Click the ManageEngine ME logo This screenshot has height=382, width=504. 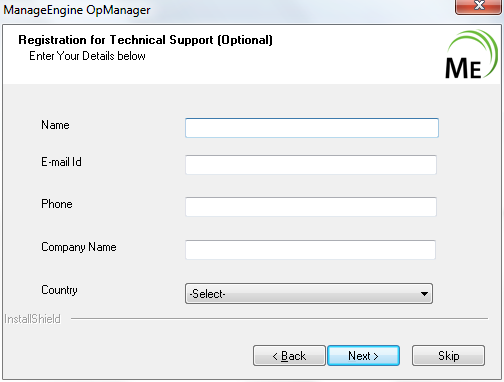[x=471, y=54]
